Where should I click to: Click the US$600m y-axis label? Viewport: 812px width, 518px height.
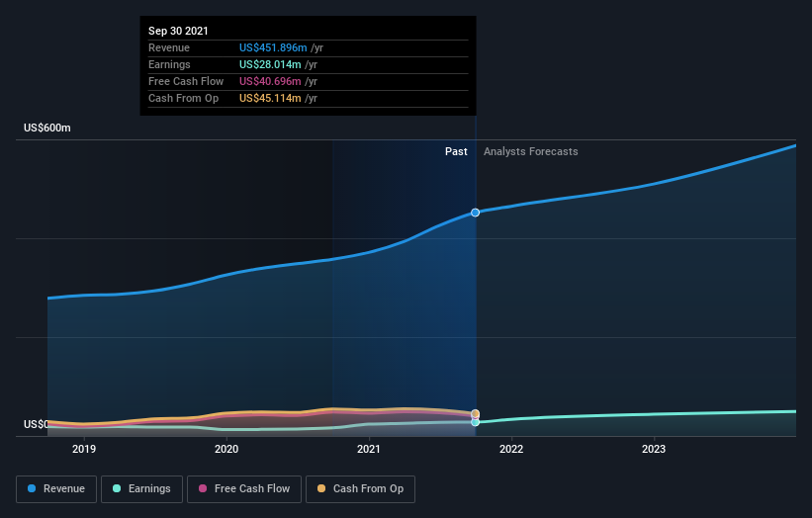(x=47, y=128)
